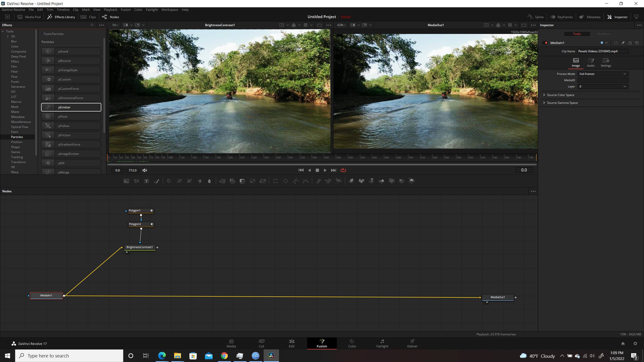Click the Clip Name input field
The height and width of the screenshot is (362, 644).
point(603,51)
